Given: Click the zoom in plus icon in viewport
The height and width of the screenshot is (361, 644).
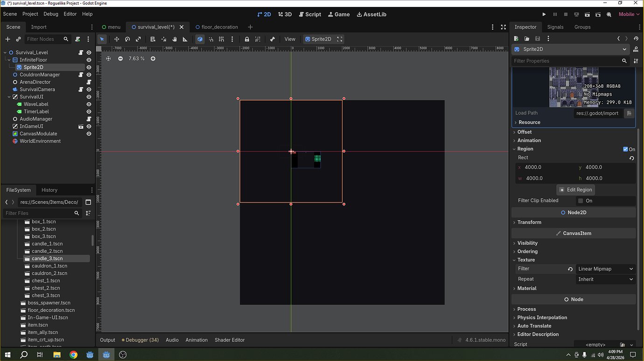Looking at the screenshot, I should point(153,58).
